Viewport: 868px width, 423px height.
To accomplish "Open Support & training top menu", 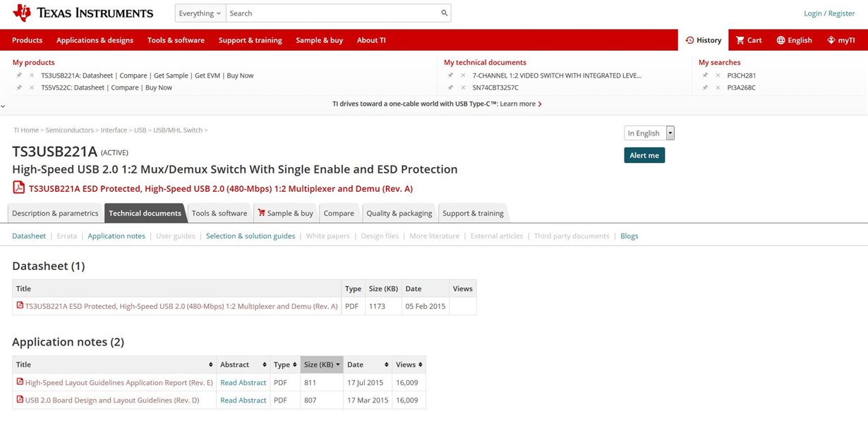I will tap(251, 40).
